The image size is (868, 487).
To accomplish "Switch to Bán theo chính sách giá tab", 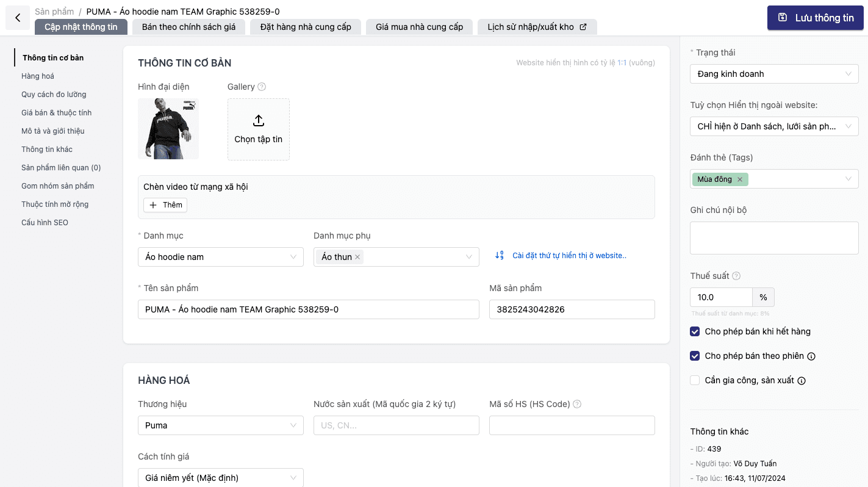I will click(188, 27).
